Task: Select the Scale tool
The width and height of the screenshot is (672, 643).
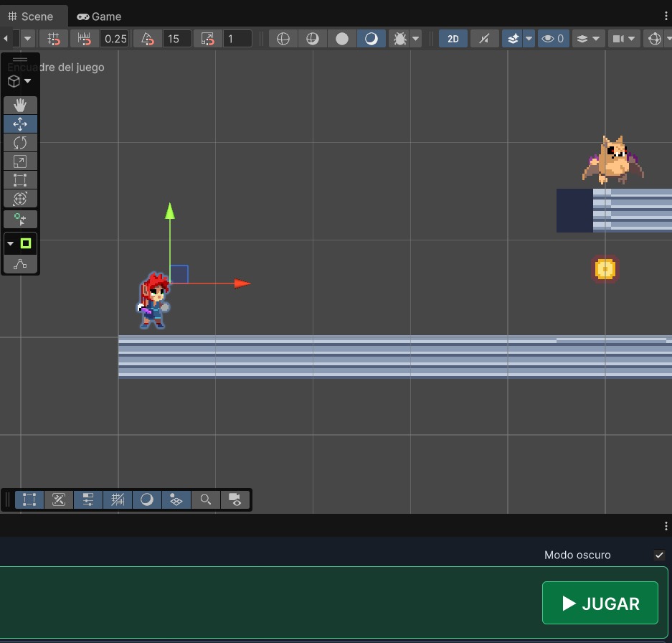Action: (x=19, y=161)
